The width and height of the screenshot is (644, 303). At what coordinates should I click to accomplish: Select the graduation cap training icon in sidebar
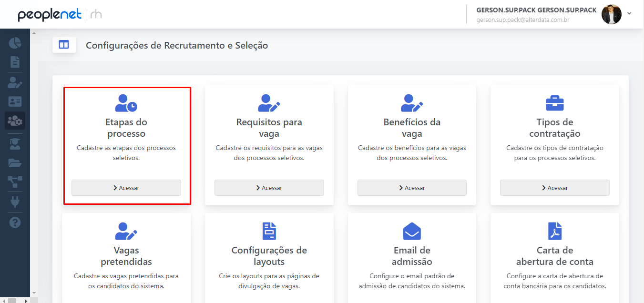click(15, 144)
